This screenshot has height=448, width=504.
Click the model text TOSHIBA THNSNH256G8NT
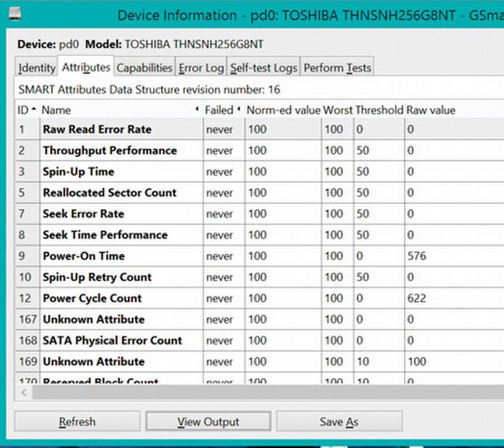(x=194, y=44)
